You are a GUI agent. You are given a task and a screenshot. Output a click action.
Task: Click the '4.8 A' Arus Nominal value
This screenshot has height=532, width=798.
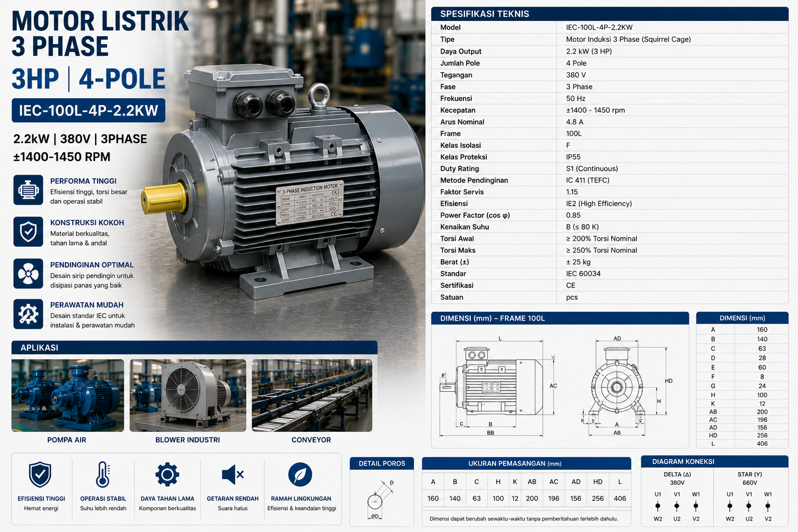575,122
